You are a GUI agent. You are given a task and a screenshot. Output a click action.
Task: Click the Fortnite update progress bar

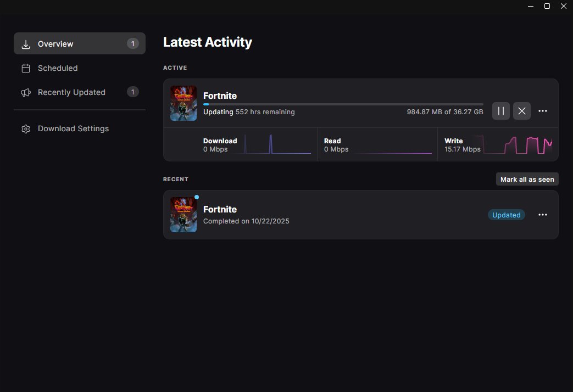(343, 104)
